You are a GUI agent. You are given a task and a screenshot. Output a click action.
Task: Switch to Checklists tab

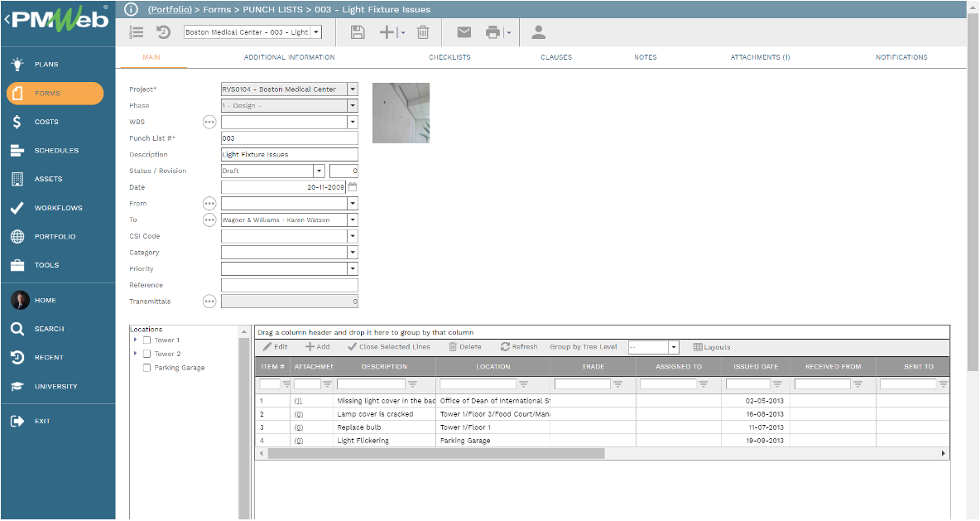click(x=449, y=57)
